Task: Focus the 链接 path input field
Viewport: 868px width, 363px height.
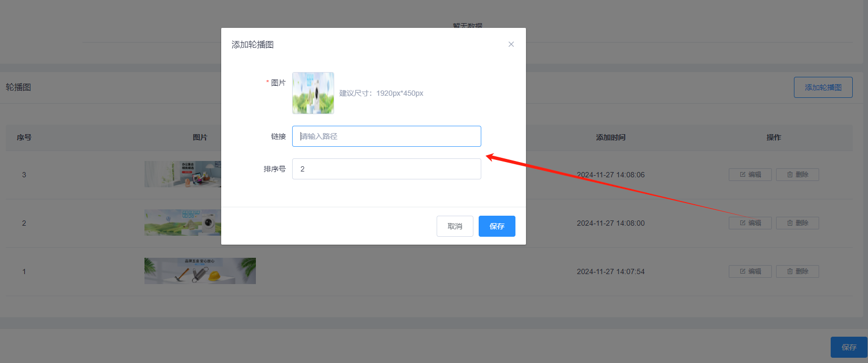Action: (386, 136)
